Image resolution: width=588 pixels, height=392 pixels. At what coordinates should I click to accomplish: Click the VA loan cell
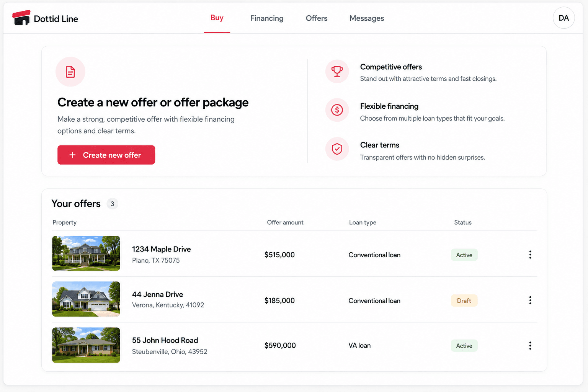pos(359,346)
